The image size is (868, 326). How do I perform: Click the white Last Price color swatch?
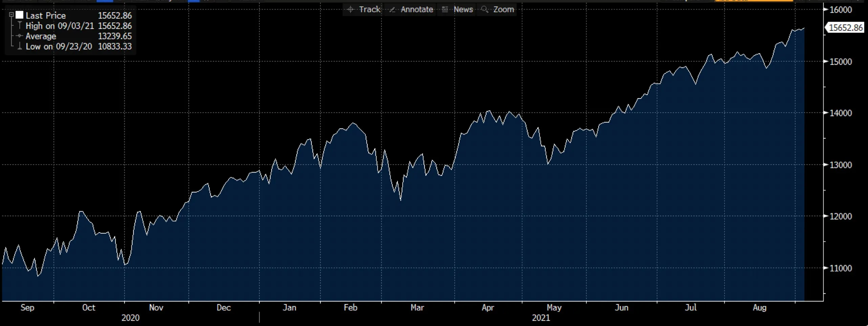[19, 15]
